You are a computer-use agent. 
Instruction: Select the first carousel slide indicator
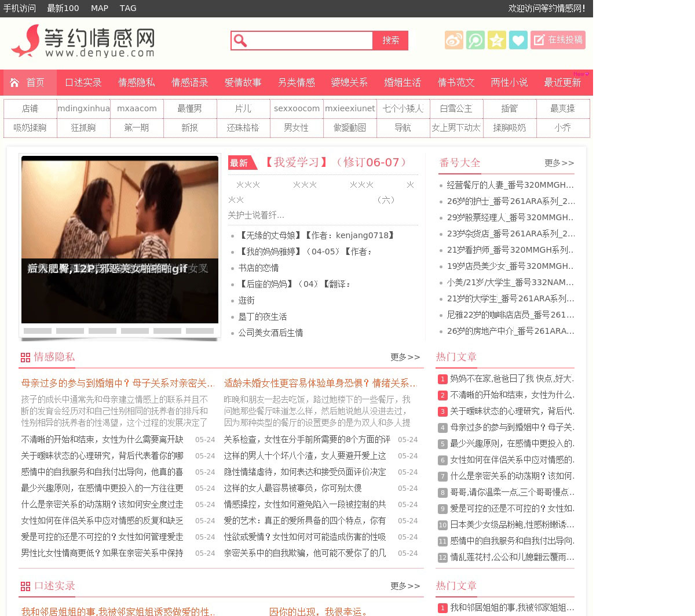[x=38, y=331]
